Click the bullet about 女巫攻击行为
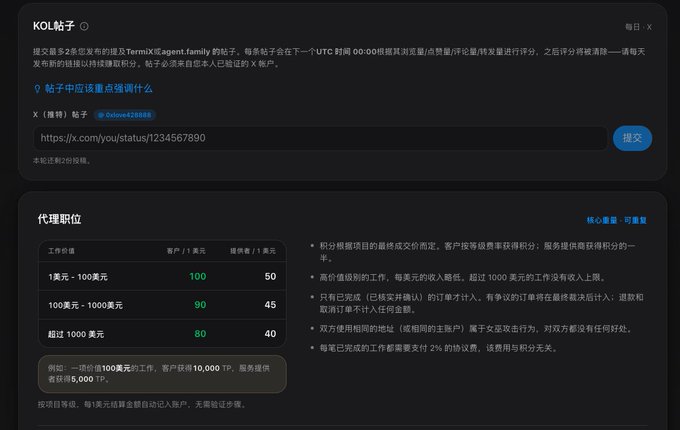Screen dimensions: 680x430 (475, 329)
